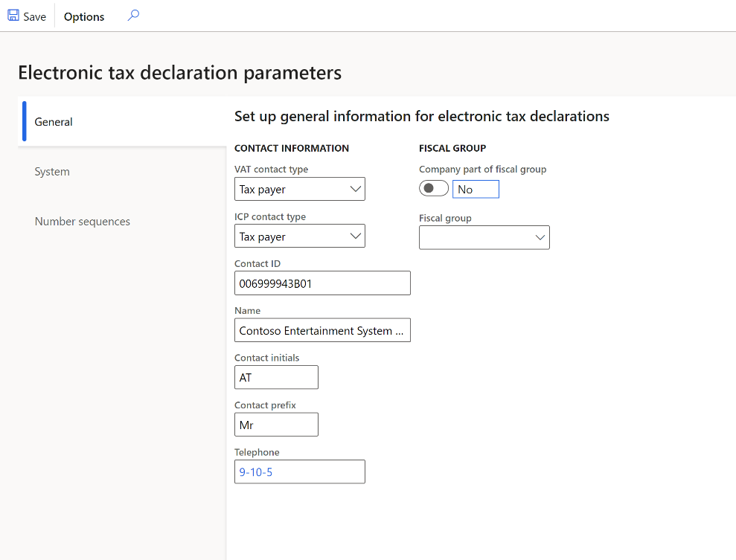736x560 pixels.
Task: Click the Electronic tax declaration parameters heading
Action: point(180,72)
